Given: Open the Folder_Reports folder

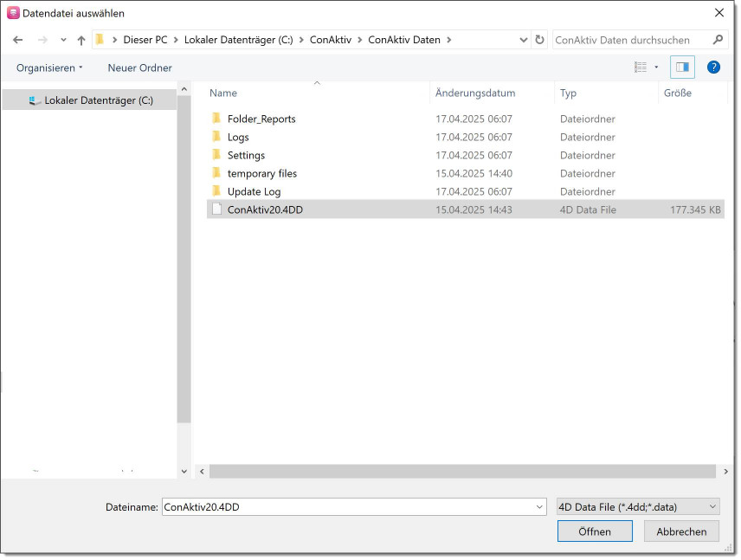Looking at the screenshot, I should 261,119.
